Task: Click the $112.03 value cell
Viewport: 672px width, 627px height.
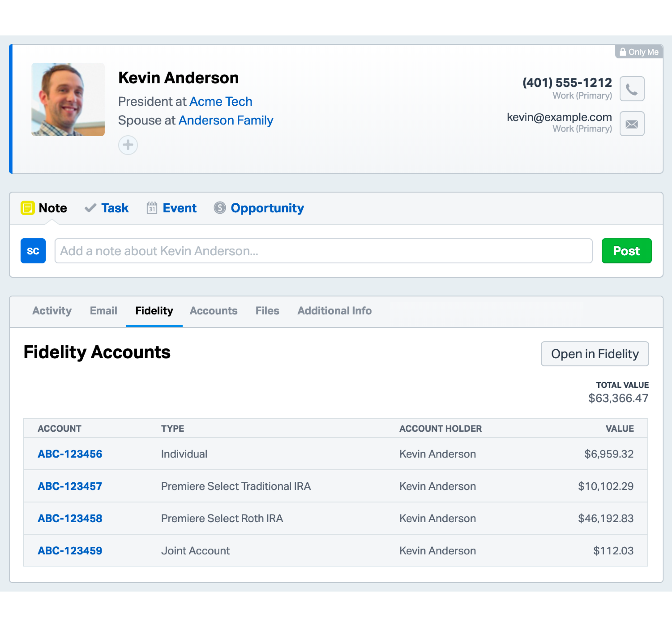Action: [614, 550]
